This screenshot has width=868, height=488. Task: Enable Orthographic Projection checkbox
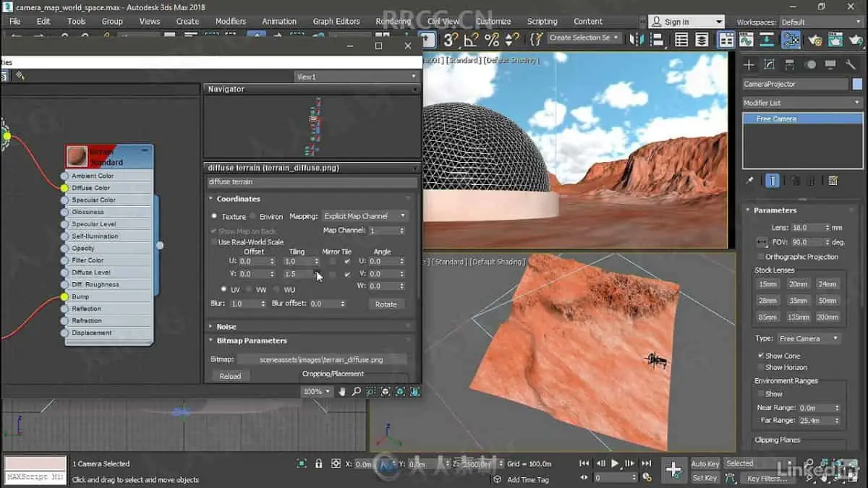[761, 257]
